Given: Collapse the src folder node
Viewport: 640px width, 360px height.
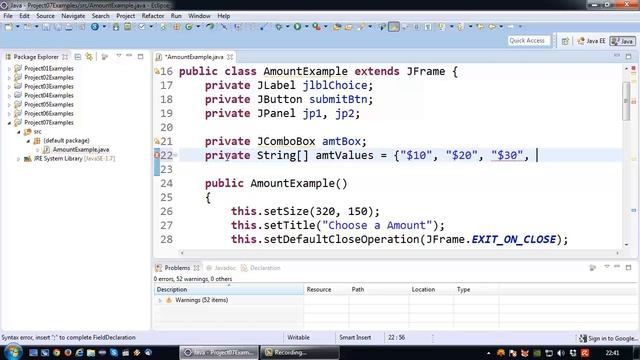Looking at the screenshot, I should click(x=18, y=132).
